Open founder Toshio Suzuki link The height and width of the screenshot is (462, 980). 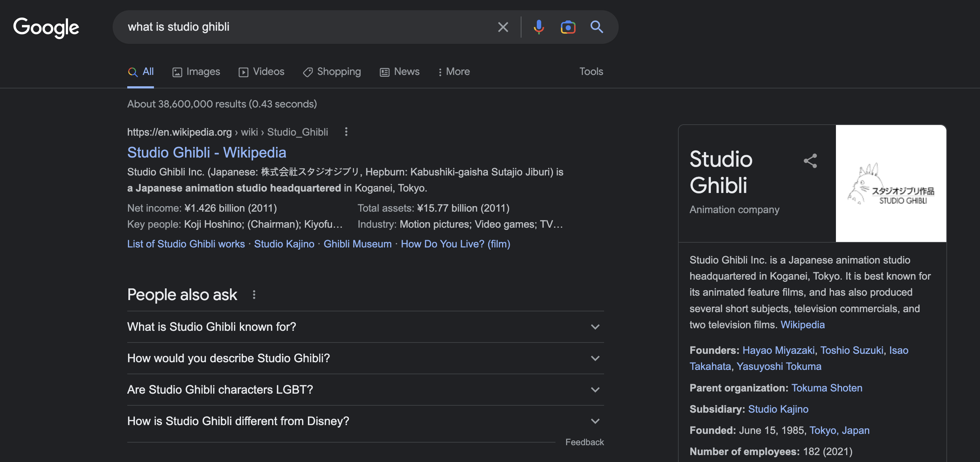tap(852, 350)
